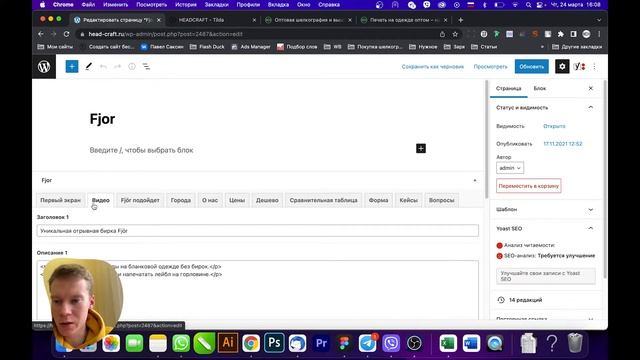Launch Illustrator from the dock
Screen dimensions: 640x360
click(228, 343)
